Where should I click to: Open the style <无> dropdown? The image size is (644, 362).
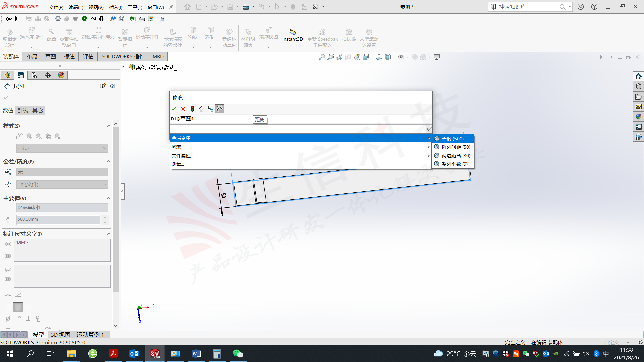62,148
